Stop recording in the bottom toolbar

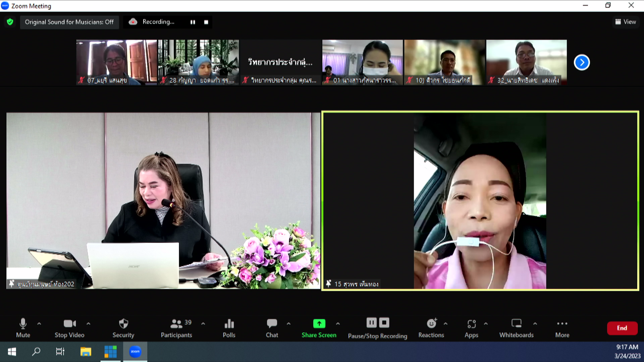point(384,323)
